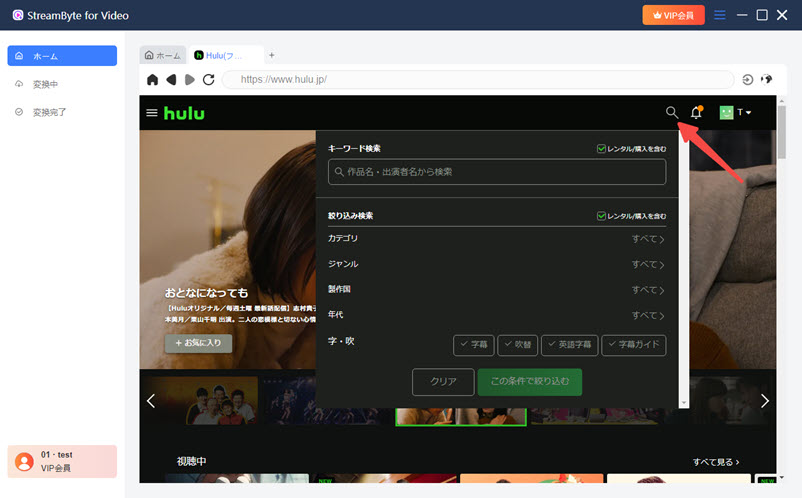Go to browser home page icon

[x=152, y=80]
